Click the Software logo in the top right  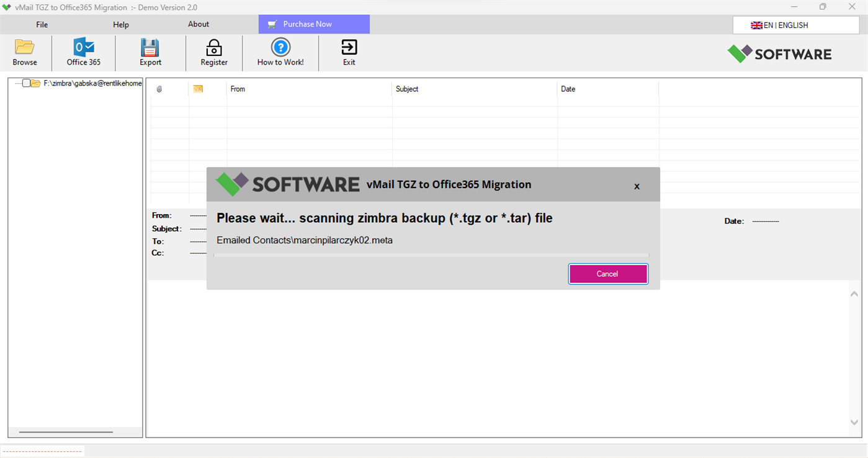coord(779,53)
